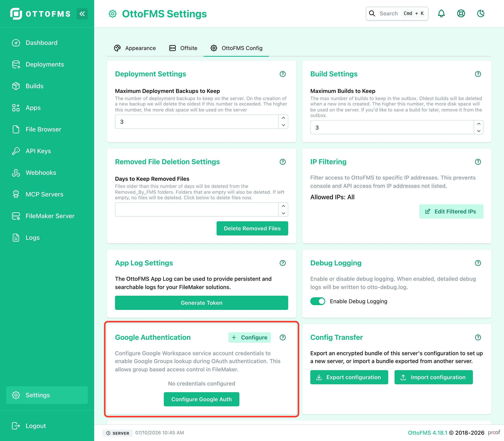Click the OttoFMS 4.18.1 version link
Image resolution: width=504 pixels, height=441 pixels.
[427, 433]
